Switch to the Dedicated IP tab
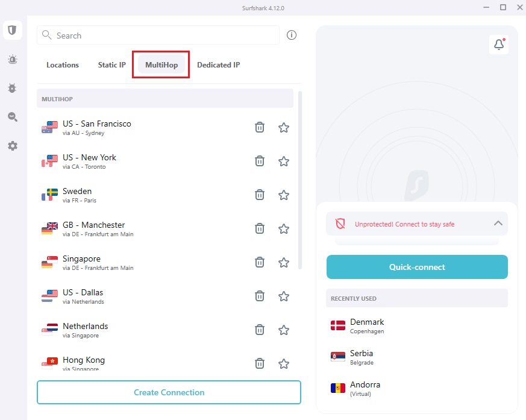The image size is (526, 420). point(218,65)
